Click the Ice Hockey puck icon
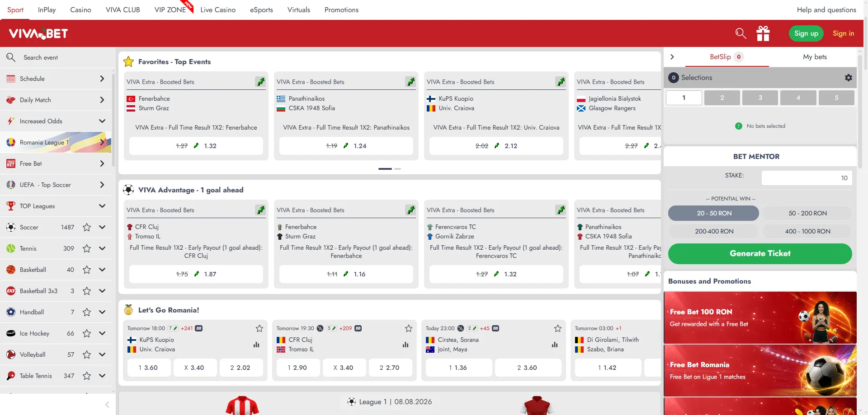Image resolution: width=868 pixels, height=415 pixels. 11,333
